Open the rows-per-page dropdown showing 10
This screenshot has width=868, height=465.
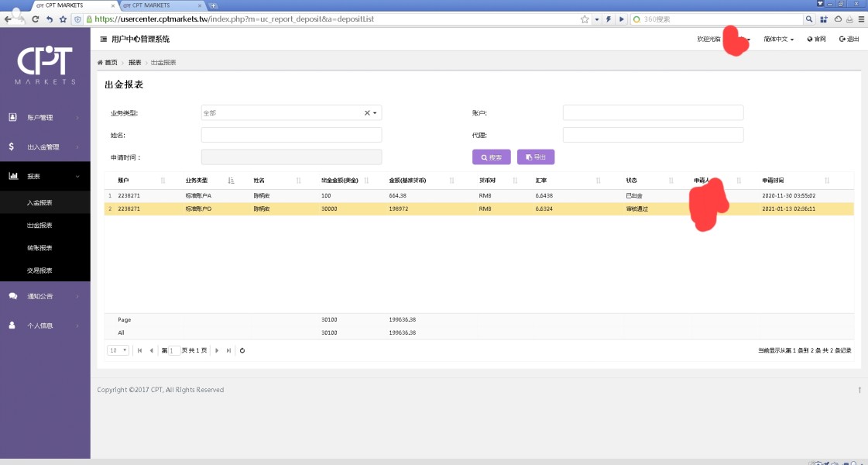tap(118, 350)
